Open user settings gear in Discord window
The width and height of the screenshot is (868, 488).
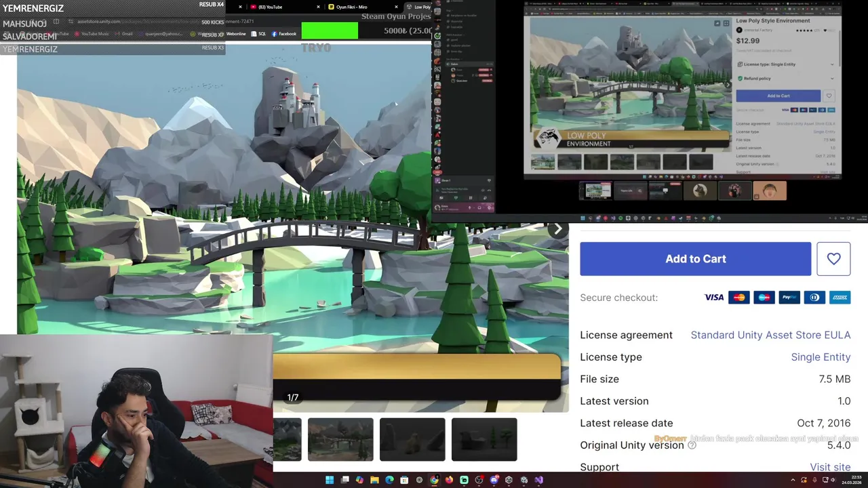click(489, 207)
